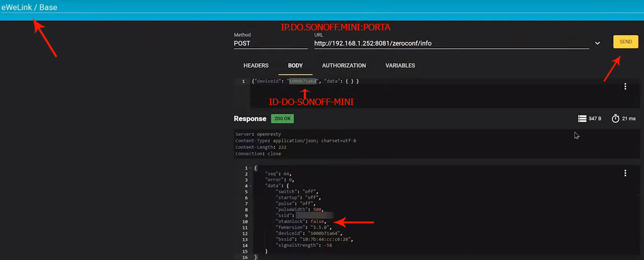This screenshot has height=260, width=644.
Task: Click the "Content-Length: 222" header line
Action: click(x=261, y=147)
